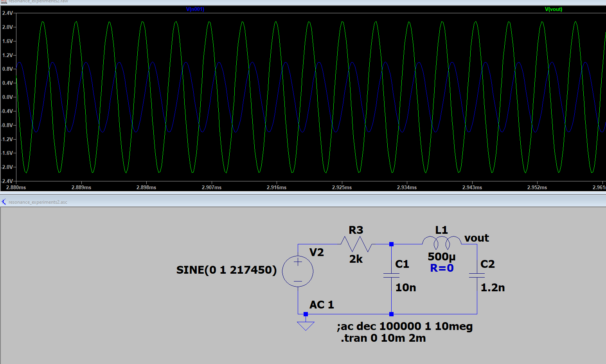This screenshot has height=364, width=606.
Task: Click the 2.952ms time axis label
Action: (537, 187)
